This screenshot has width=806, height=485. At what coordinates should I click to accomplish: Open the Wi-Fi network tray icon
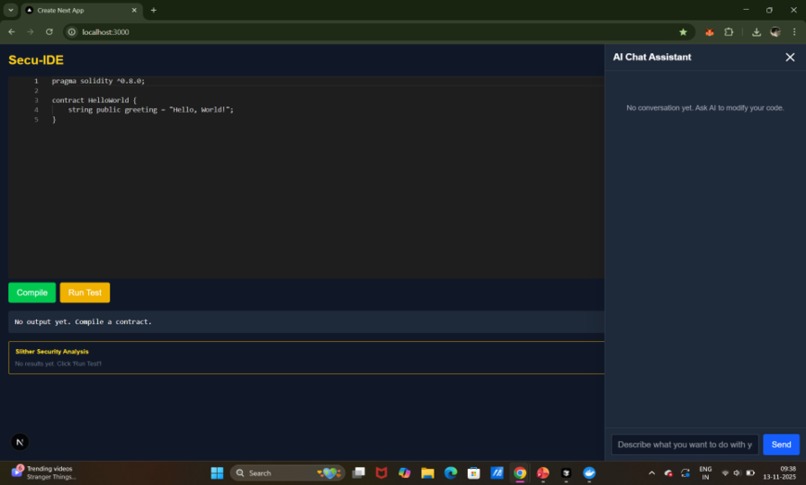pyautogui.click(x=725, y=473)
